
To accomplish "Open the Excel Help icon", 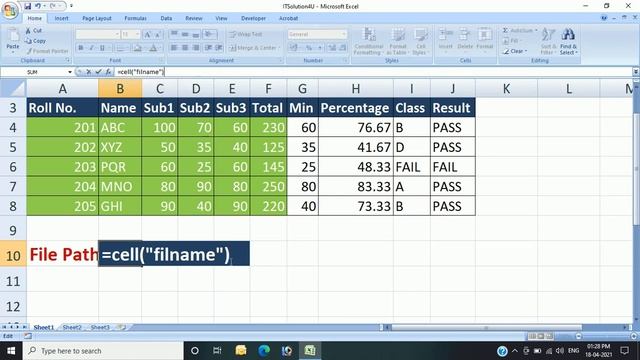I will coord(604,18).
